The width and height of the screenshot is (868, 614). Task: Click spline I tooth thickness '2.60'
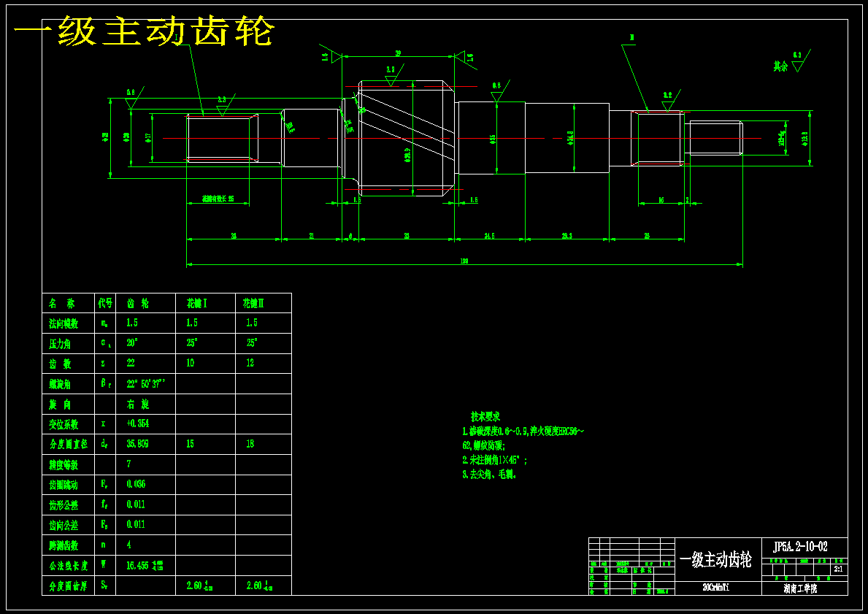click(x=193, y=586)
